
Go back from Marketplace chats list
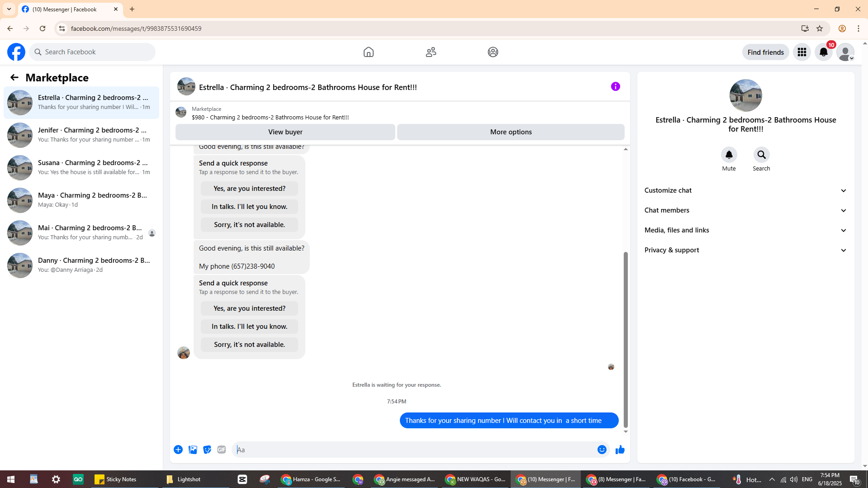coord(14,77)
